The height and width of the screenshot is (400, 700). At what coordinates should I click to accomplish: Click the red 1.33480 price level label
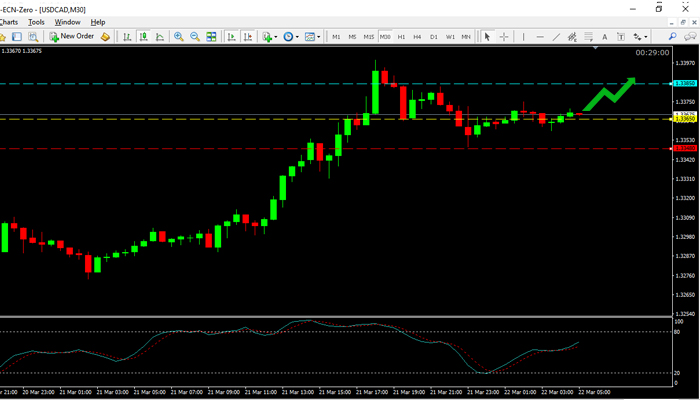tap(685, 148)
